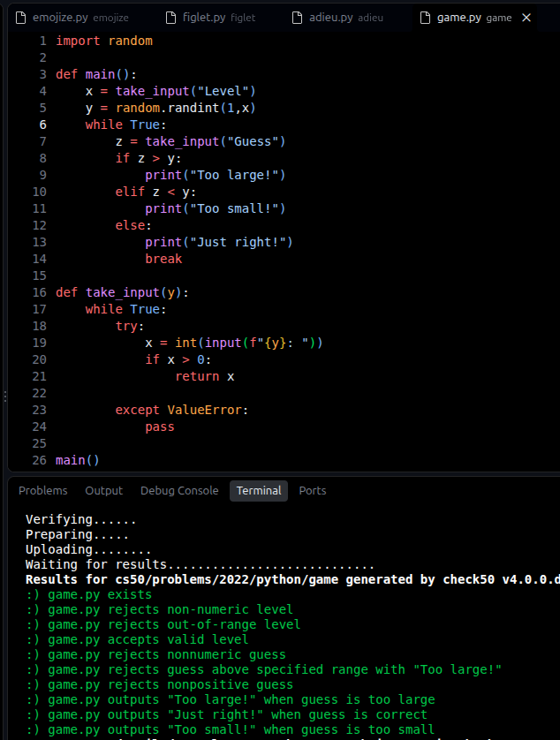Click the sidebar sash grip handle
560x740 pixels.
5,396
